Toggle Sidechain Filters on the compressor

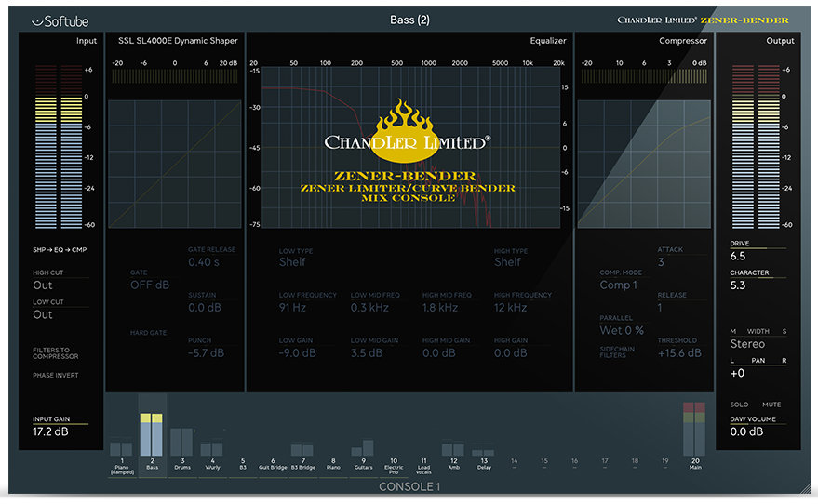(x=617, y=352)
